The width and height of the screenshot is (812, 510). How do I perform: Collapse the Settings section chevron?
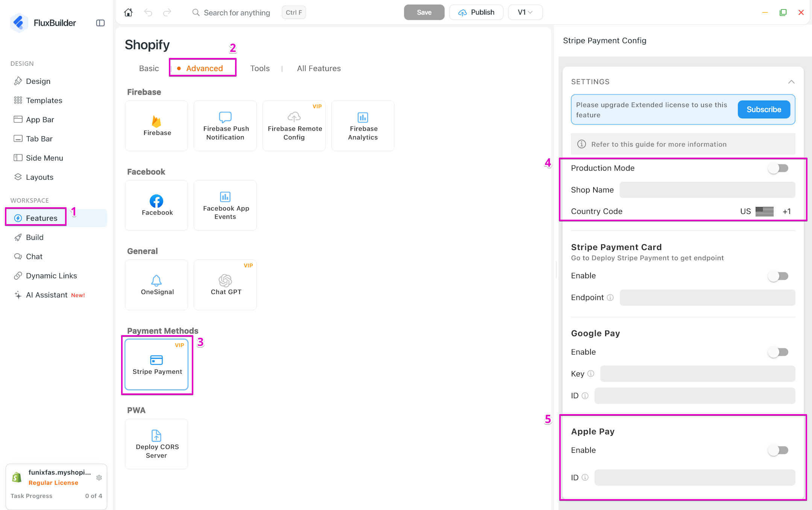click(791, 82)
